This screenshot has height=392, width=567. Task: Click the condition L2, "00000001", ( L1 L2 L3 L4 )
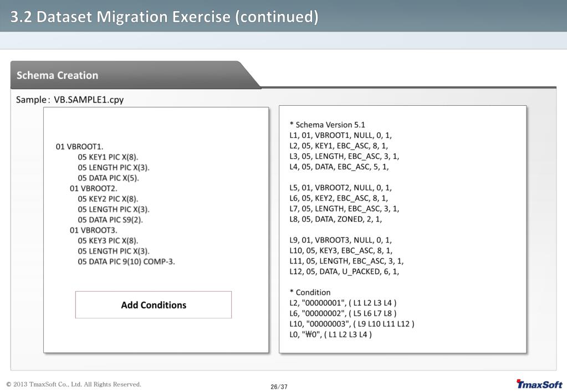coord(343,303)
